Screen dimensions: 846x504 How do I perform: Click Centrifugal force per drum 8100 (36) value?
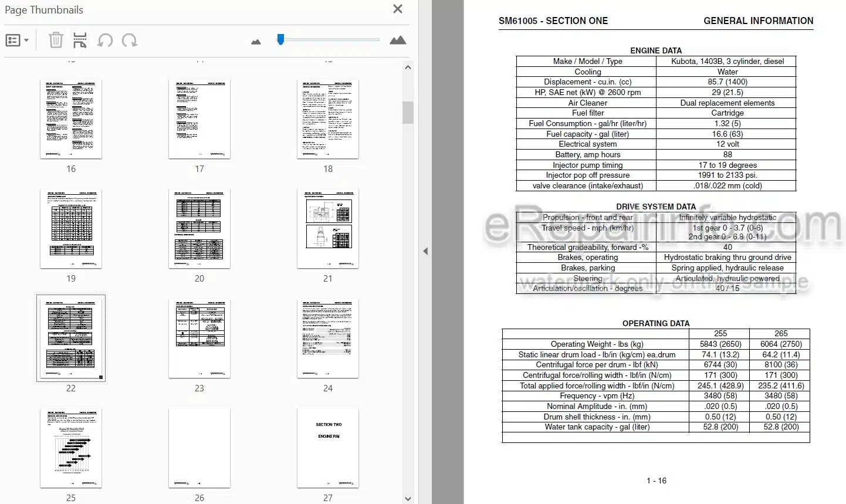(781, 365)
